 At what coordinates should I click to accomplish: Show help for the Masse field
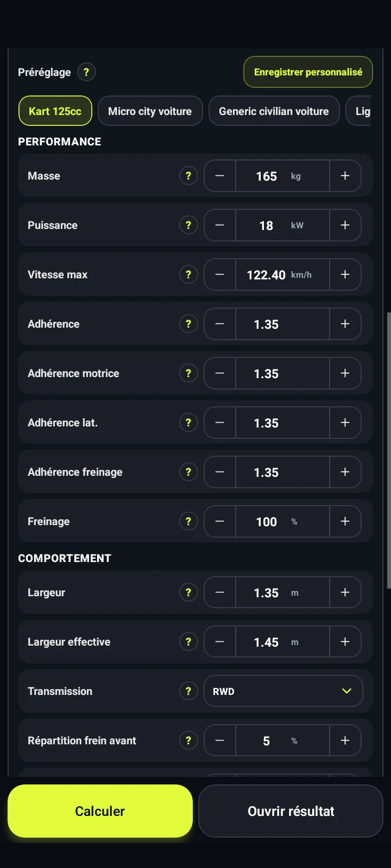pos(188,176)
